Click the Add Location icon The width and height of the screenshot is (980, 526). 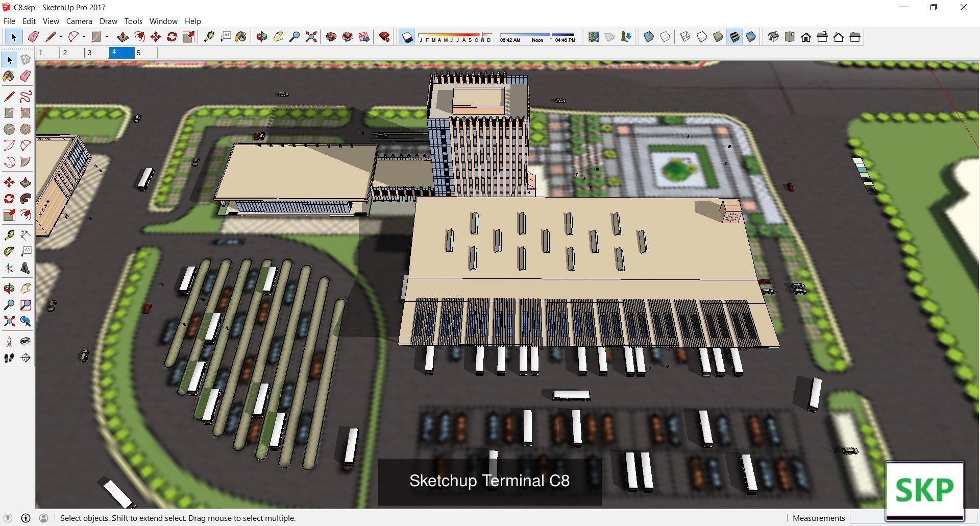(x=594, y=37)
